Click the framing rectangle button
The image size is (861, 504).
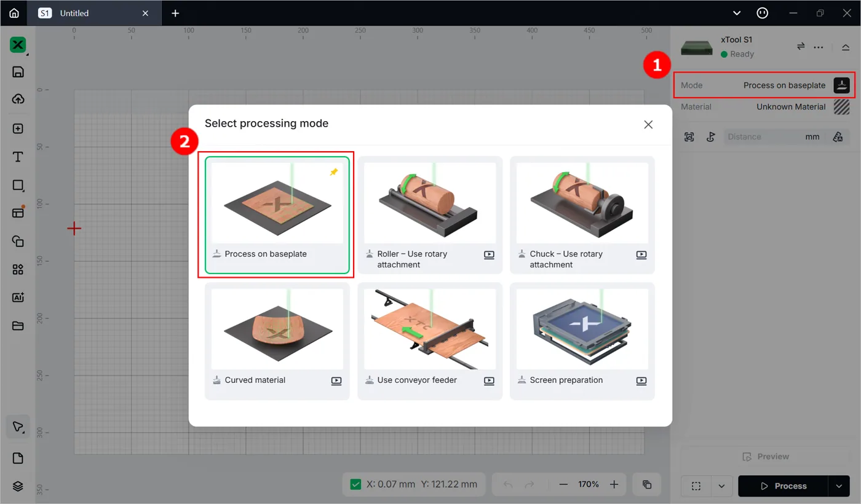point(696,486)
